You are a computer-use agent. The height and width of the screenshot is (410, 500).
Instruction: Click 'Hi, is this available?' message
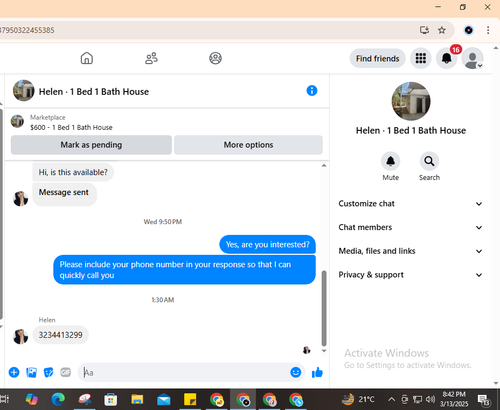(73, 172)
